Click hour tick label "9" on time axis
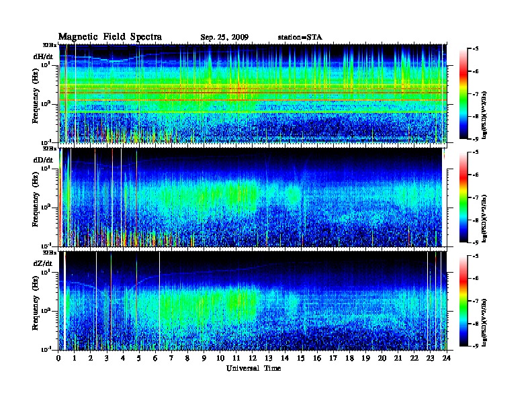This screenshot has width=532, height=411. click(204, 358)
